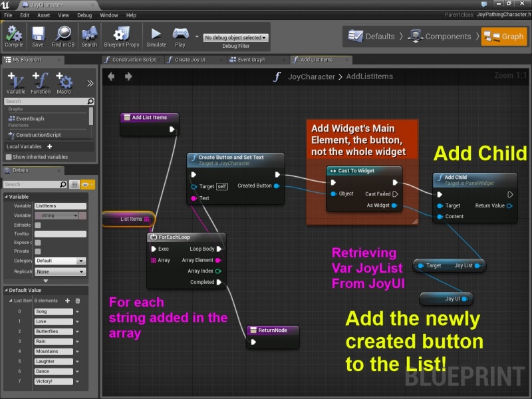Edit the Victory! array element
The height and width of the screenshot is (399, 532).
coord(54,381)
